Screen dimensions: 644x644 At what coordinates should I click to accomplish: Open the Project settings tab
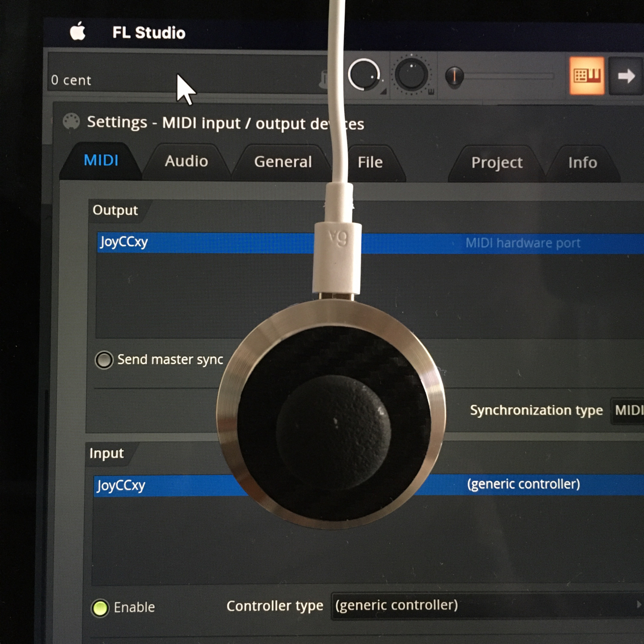click(497, 163)
